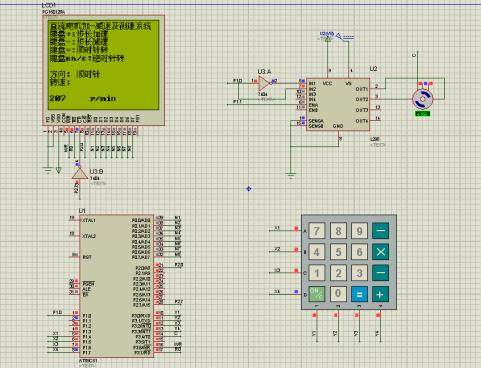Click the U1 reference label

pos(82,211)
